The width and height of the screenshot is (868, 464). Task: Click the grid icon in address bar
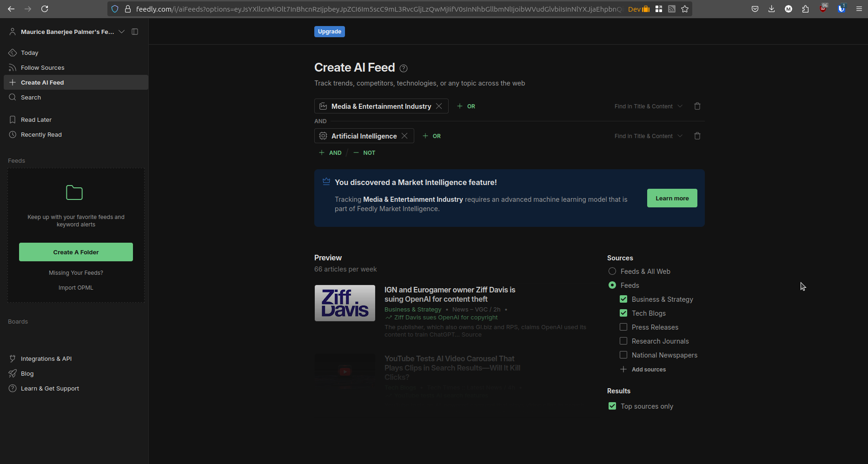click(659, 9)
